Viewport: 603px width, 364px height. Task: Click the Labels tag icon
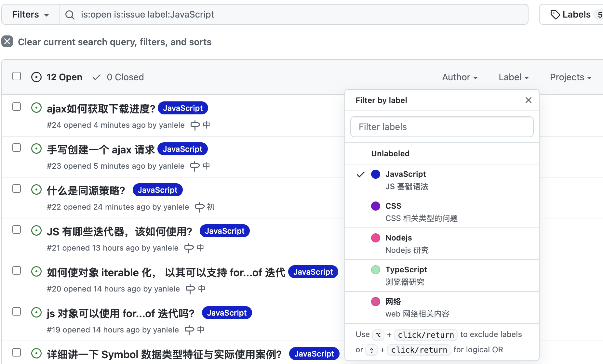(555, 15)
